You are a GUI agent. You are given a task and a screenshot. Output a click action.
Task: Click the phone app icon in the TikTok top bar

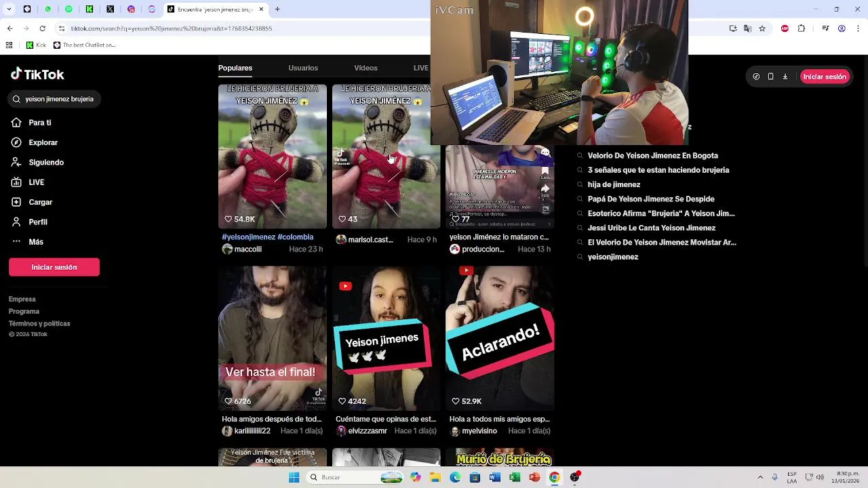[770, 77]
